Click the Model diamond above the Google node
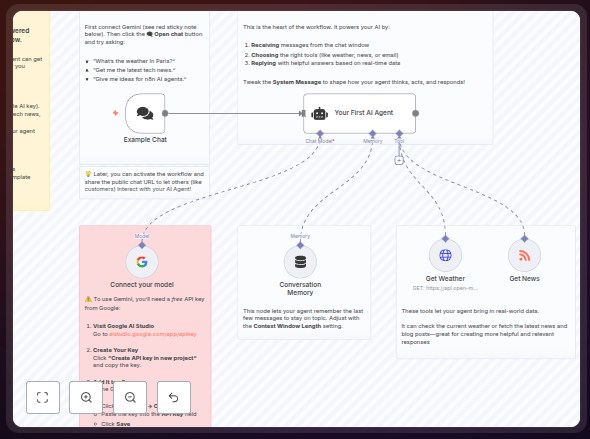Image resolution: width=590 pixels, height=439 pixels. point(142,245)
